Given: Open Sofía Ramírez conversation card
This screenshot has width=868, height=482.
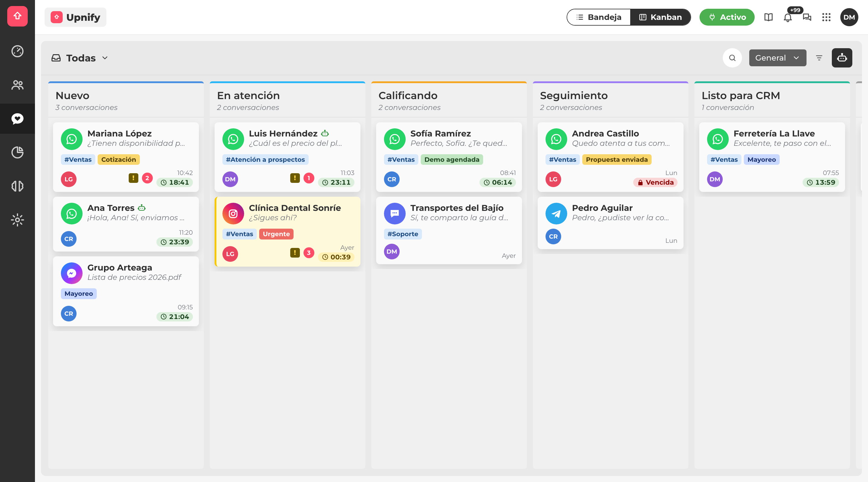Looking at the screenshot, I should click(449, 157).
